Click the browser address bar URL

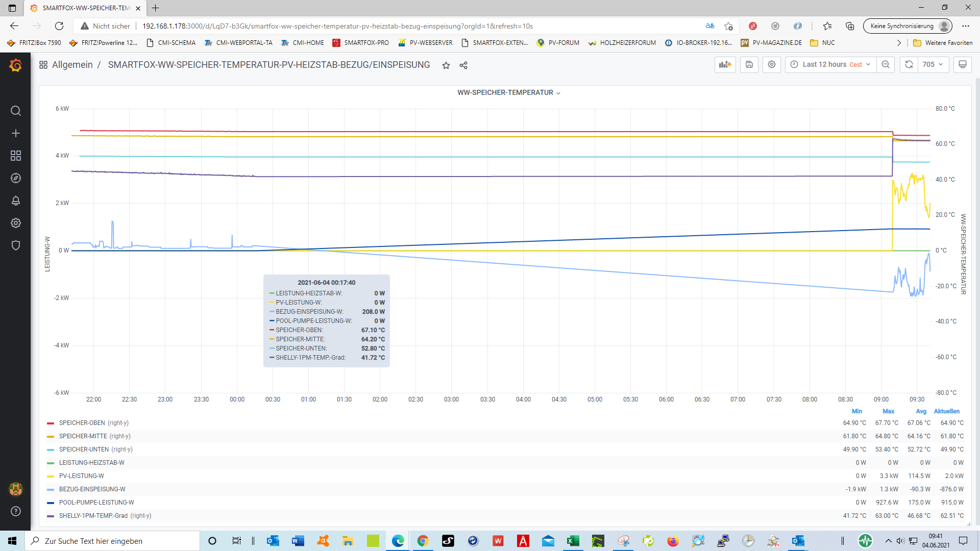337,26
